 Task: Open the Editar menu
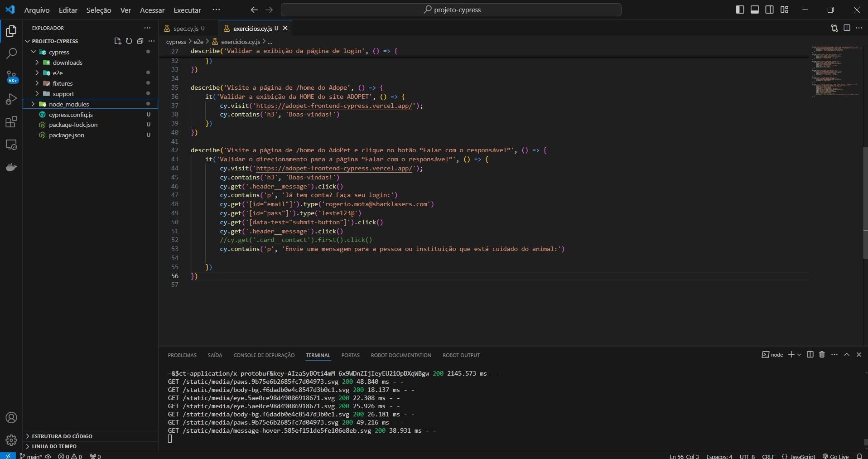(x=68, y=10)
